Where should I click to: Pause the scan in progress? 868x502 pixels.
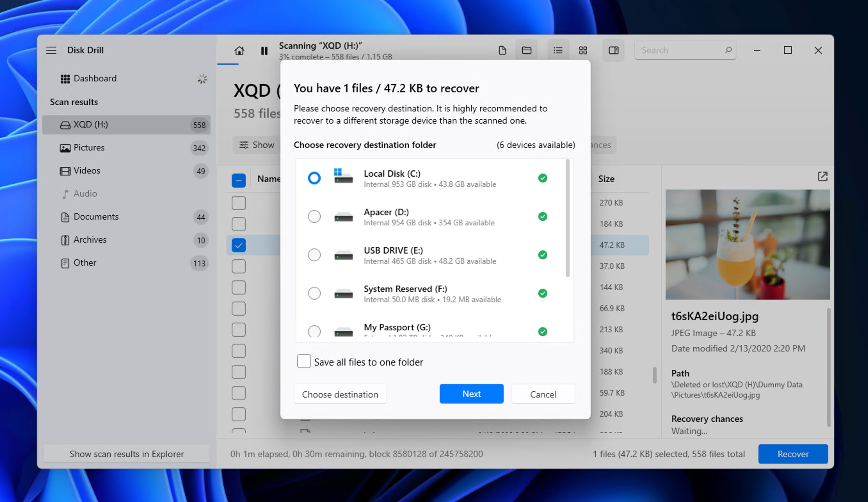point(264,51)
